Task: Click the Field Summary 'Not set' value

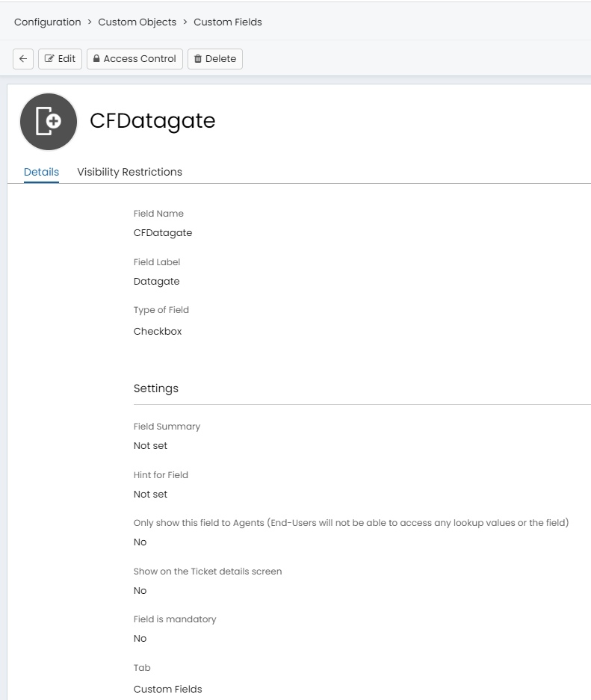Action: click(x=150, y=446)
